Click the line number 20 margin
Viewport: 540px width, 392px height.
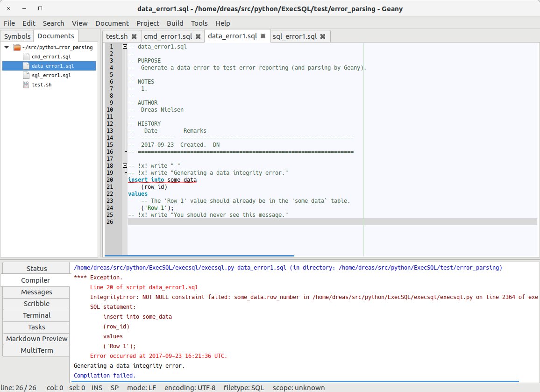pyautogui.click(x=109, y=180)
